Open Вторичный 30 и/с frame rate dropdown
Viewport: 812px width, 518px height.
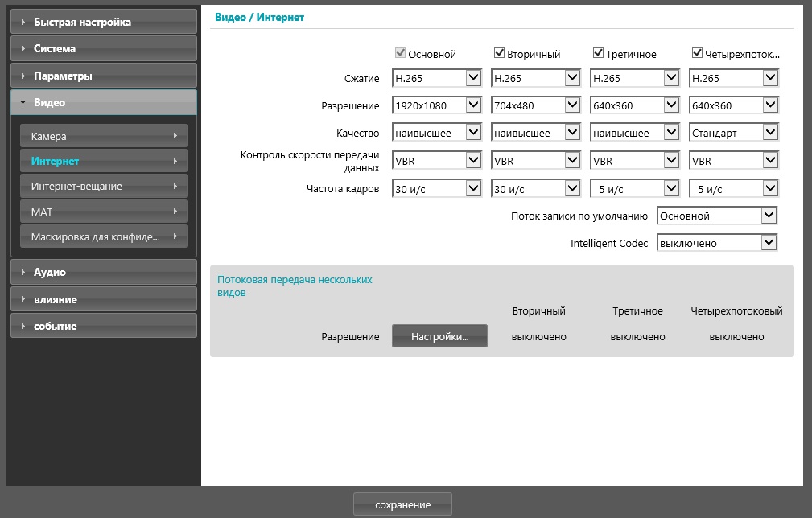[536, 189]
